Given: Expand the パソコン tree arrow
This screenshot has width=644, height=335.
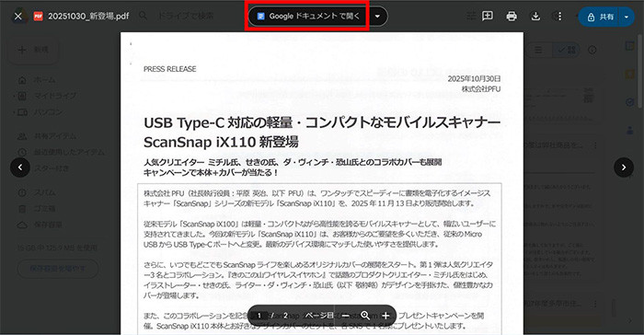Looking at the screenshot, I should point(14,111).
